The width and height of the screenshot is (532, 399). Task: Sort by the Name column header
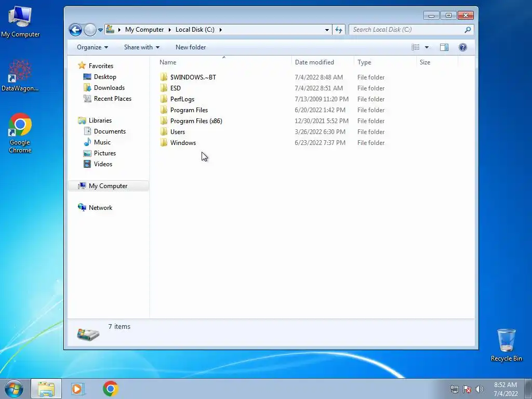tap(224, 62)
